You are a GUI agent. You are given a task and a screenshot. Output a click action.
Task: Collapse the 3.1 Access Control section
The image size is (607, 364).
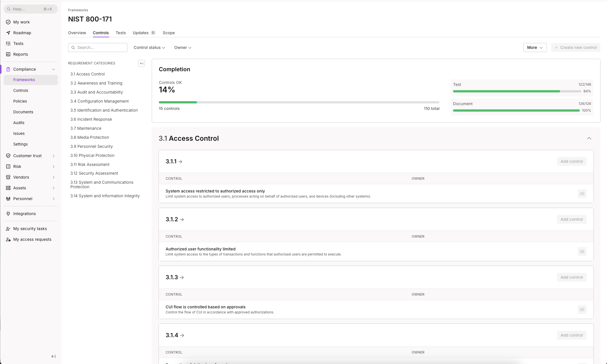click(589, 138)
